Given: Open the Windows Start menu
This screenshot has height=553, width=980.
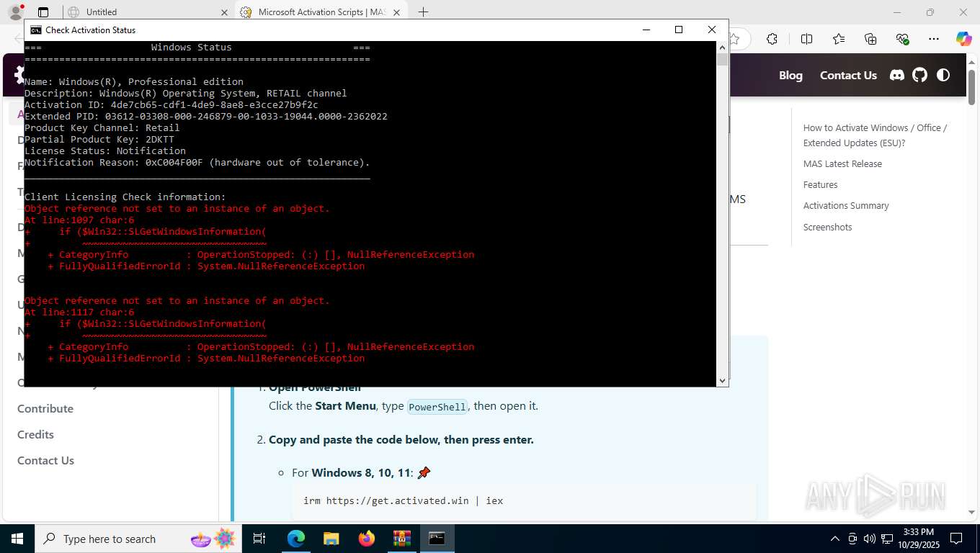Looking at the screenshot, I should [x=17, y=539].
